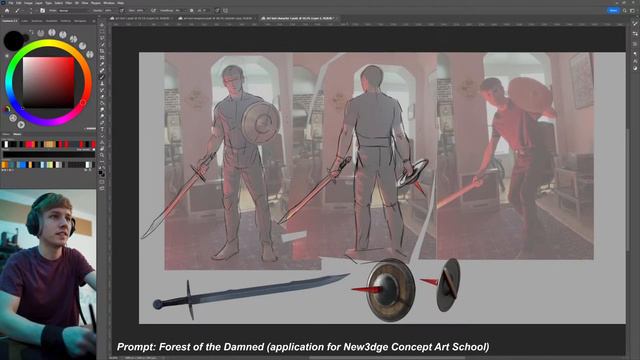Click the play-shaped icon below color wheel
This screenshot has width=640, height=360.
click(21, 124)
